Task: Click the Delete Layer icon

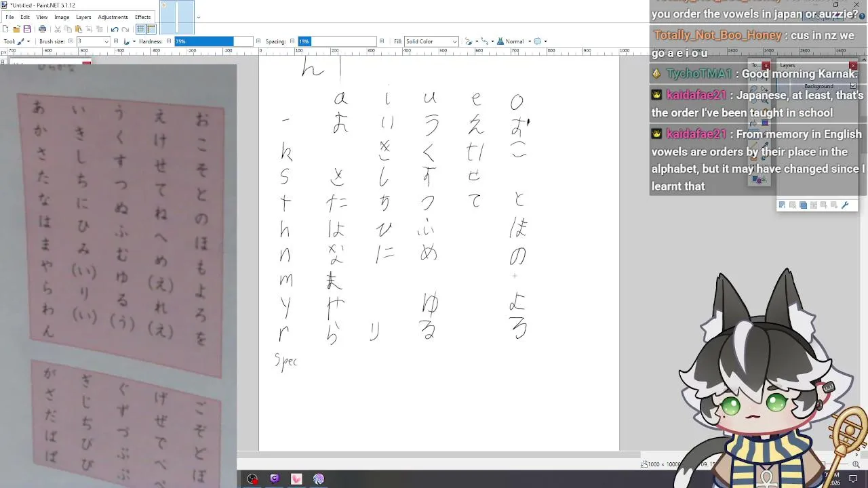Action: pyautogui.click(x=793, y=205)
